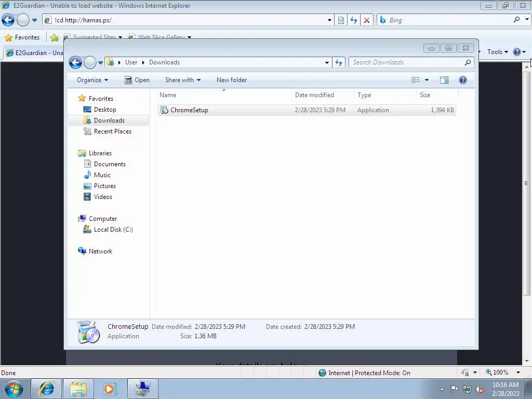This screenshot has width=532, height=399.
Task: Click the Open toolbar button
Action: [137, 80]
